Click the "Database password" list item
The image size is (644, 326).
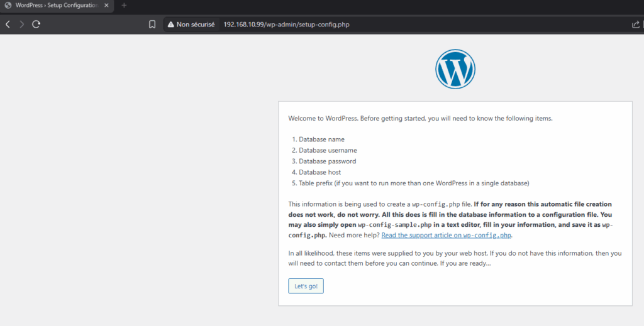327,161
